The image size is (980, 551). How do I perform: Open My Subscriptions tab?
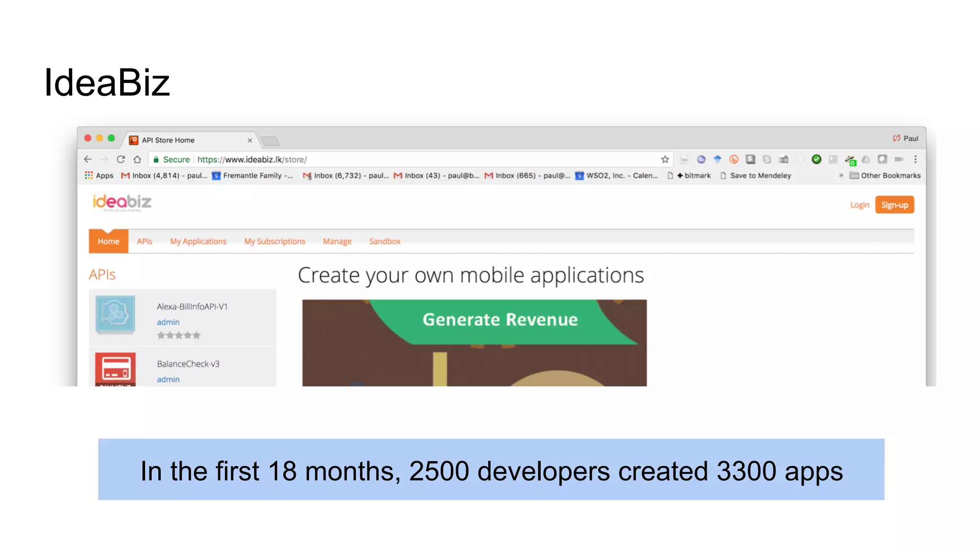[x=275, y=242]
